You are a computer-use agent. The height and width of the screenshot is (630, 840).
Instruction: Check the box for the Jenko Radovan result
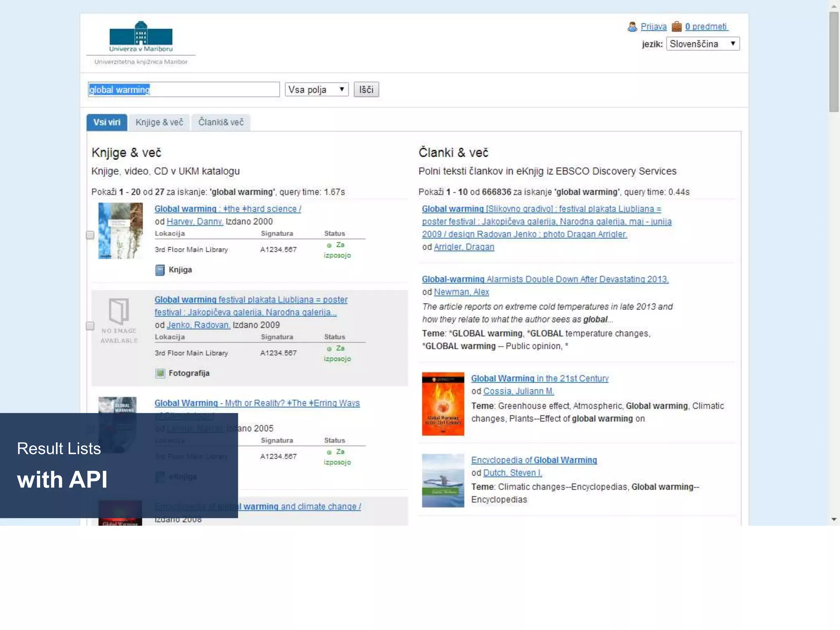pos(90,326)
